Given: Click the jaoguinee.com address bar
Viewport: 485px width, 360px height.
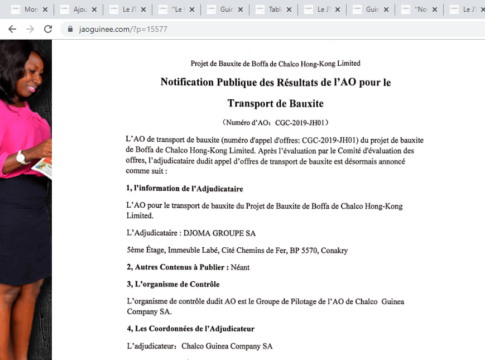Looking at the screenshot, I should tap(273, 29).
